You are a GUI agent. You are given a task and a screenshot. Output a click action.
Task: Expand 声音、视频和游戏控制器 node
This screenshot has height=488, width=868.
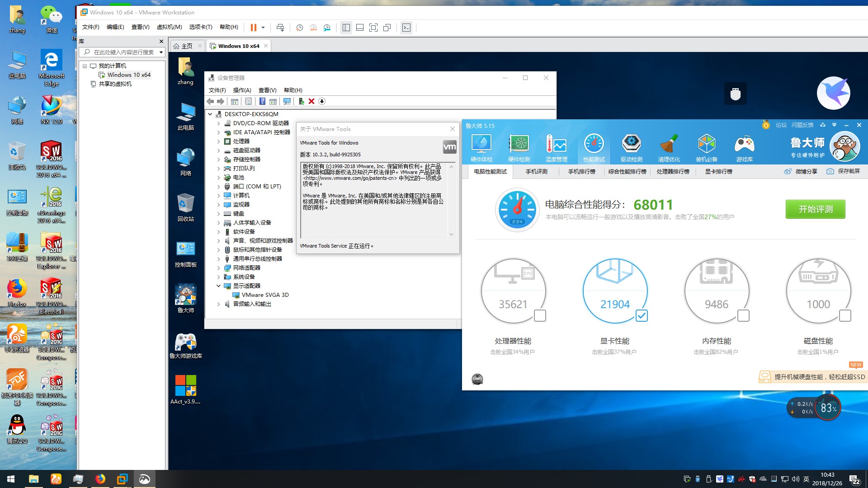coord(218,240)
